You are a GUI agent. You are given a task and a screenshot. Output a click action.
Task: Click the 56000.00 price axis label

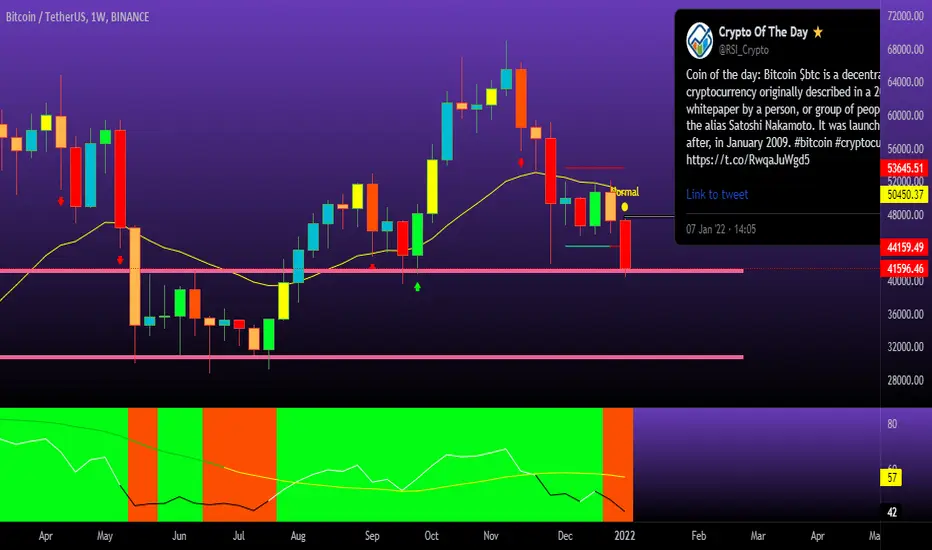[905, 149]
